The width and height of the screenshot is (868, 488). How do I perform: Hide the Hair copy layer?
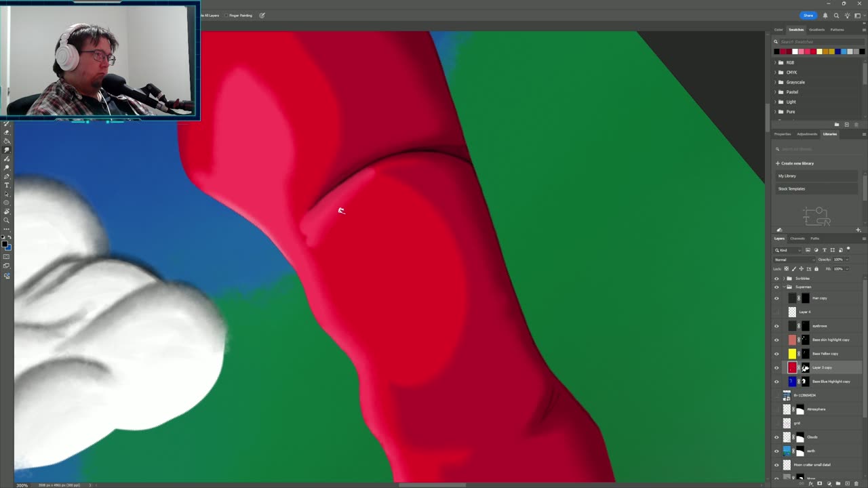coord(777,298)
